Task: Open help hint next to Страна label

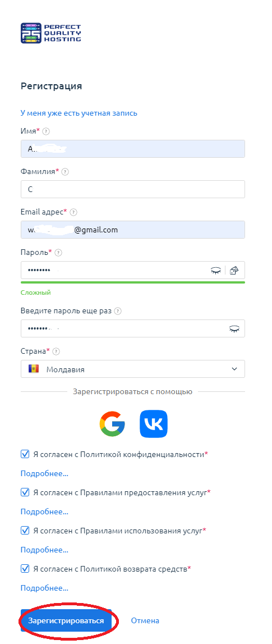Action: [56, 351]
